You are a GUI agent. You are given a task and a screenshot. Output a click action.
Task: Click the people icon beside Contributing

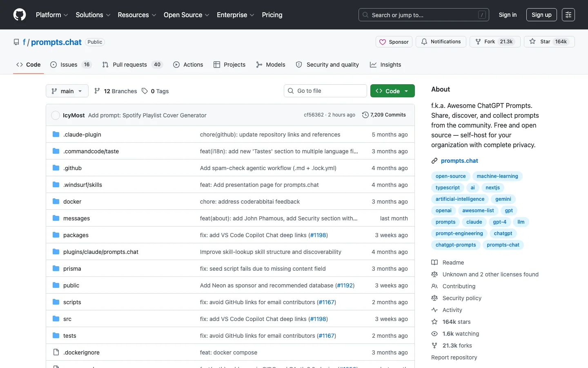pos(434,286)
